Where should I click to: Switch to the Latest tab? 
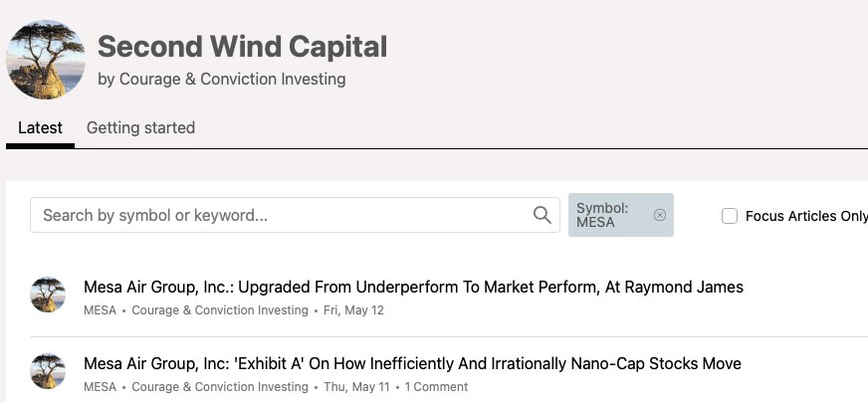click(x=40, y=127)
